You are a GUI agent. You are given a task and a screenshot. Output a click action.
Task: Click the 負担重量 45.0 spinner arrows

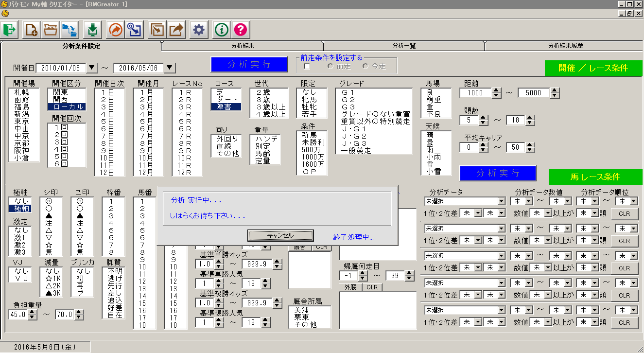coord(33,315)
